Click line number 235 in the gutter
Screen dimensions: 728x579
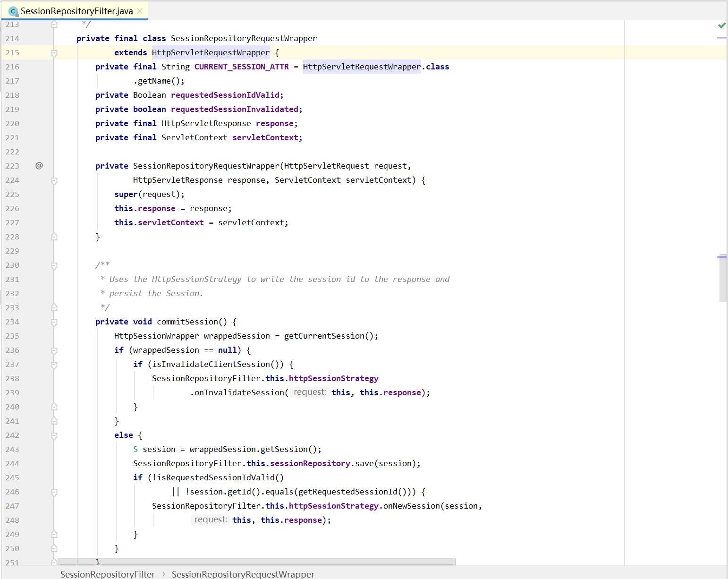12,336
